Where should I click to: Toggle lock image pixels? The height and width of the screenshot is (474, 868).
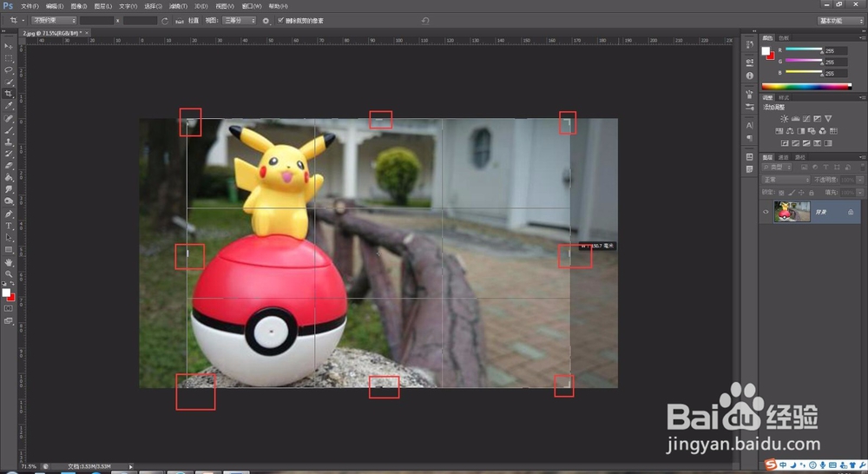(792, 193)
